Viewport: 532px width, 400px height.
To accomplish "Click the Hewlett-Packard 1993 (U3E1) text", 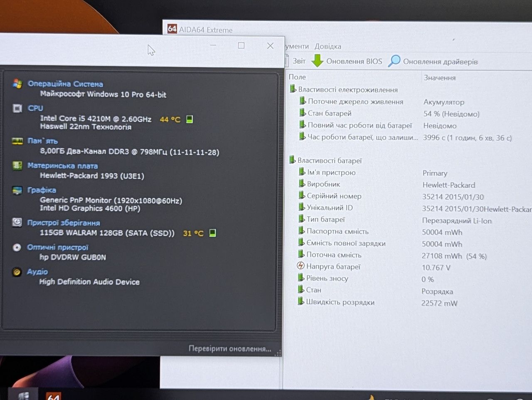I will pyautogui.click(x=92, y=176).
